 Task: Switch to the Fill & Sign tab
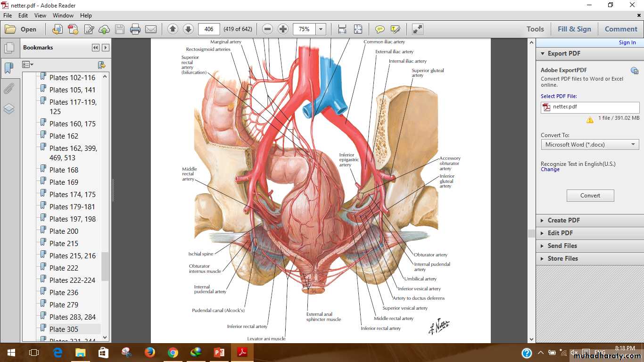[574, 29]
